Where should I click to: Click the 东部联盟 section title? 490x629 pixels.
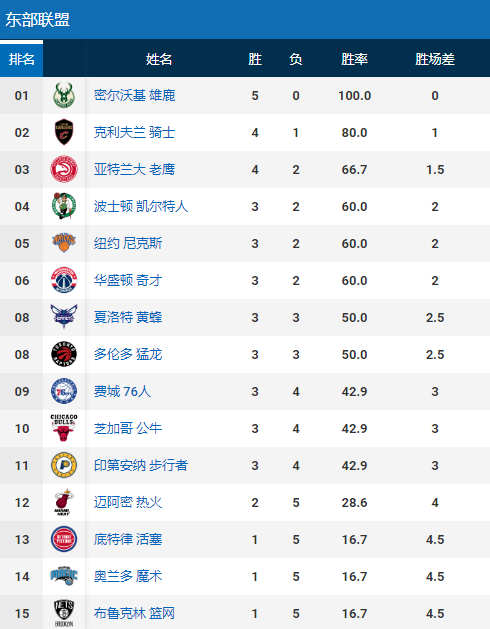click(x=37, y=20)
